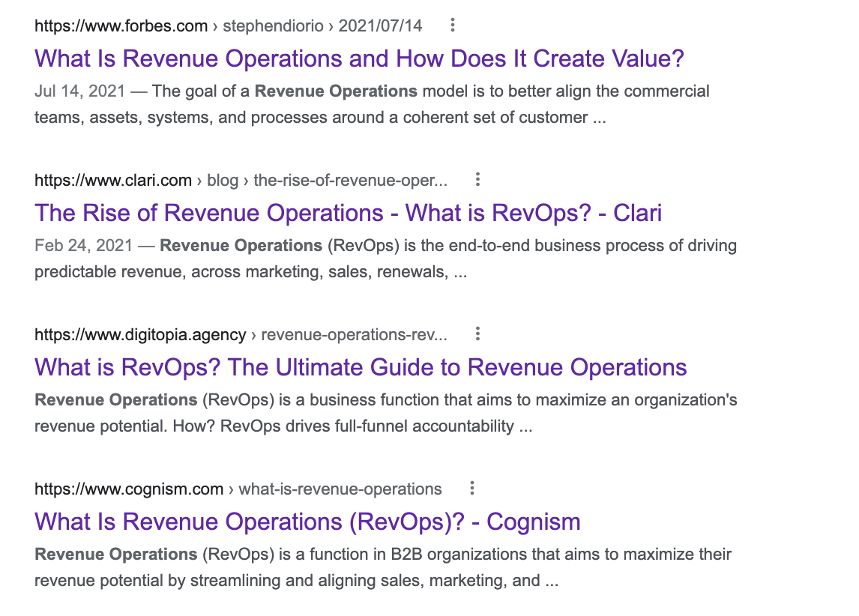Image resolution: width=859 pixels, height=616 pixels.
Task: Open the three-dot options for the Forbes result
Action: point(452,25)
